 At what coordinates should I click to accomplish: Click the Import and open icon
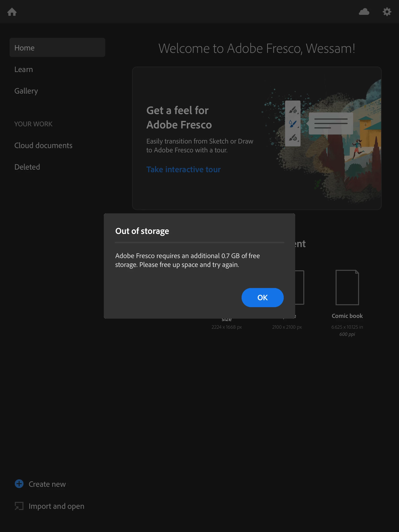click(19, 506)
